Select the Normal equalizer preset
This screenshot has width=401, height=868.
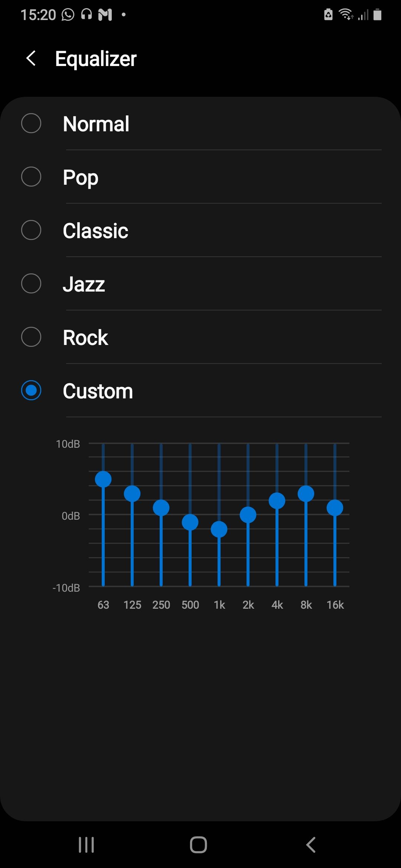(x=31, y=123)
